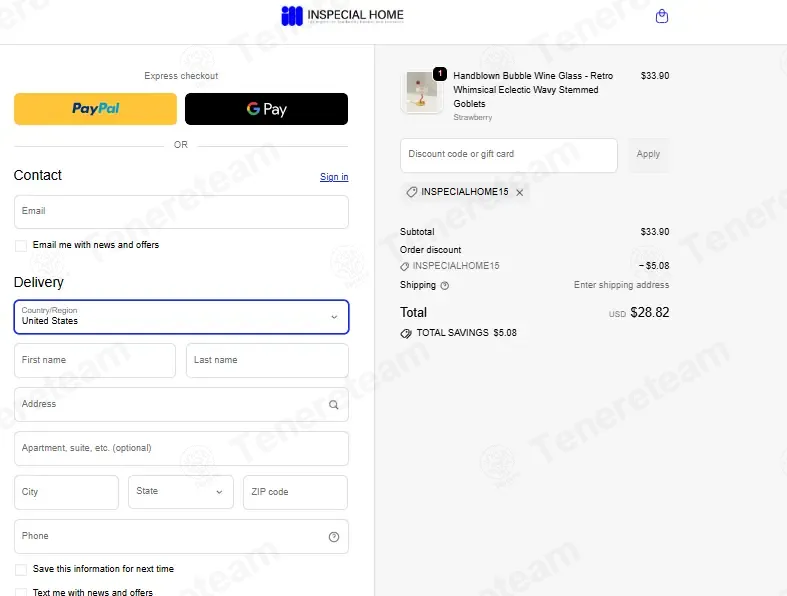Click the −$5.08 discount amount

[x=654, y=266]
